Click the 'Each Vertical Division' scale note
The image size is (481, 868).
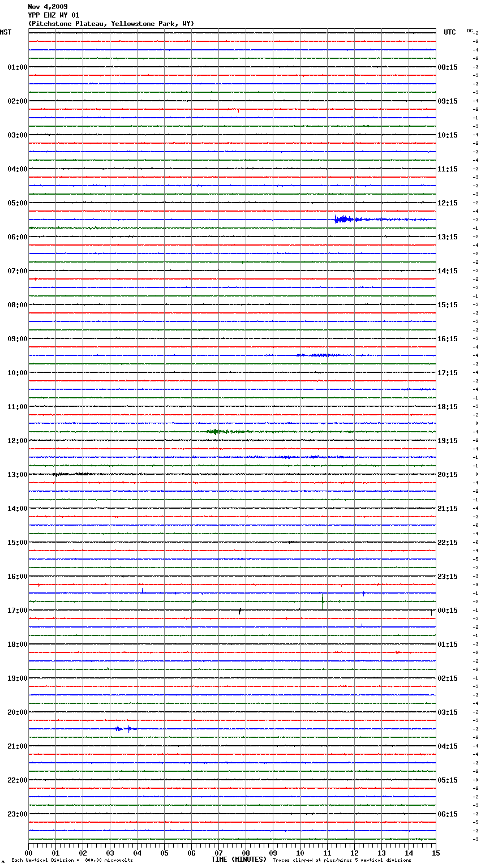coord(72,861)
